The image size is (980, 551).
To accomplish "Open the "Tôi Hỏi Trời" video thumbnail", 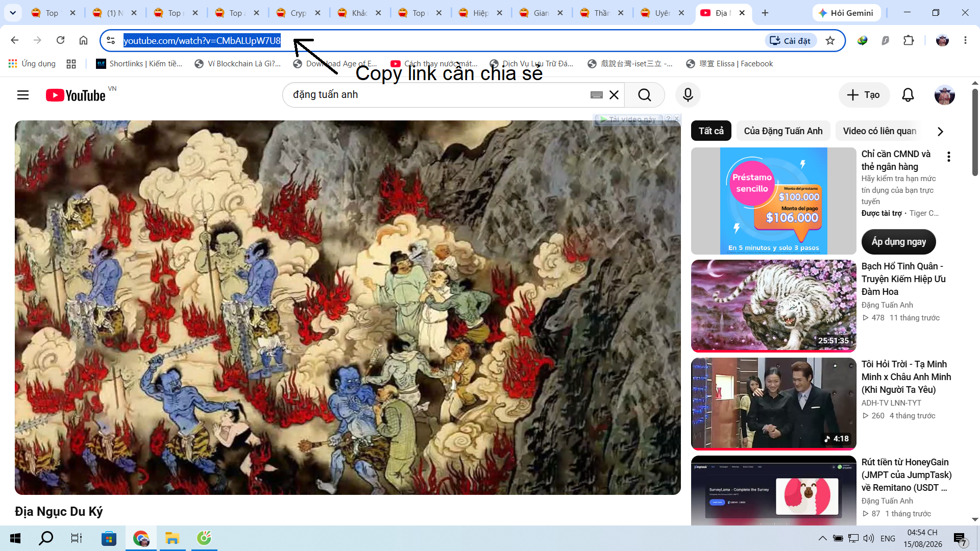I will (774, 404).
